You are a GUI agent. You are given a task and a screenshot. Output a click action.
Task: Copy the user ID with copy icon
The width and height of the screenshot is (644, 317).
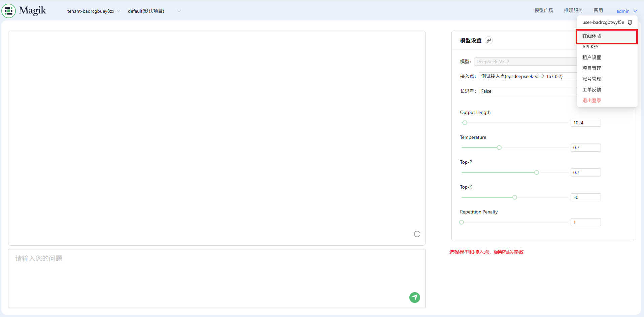pos(630,22)
